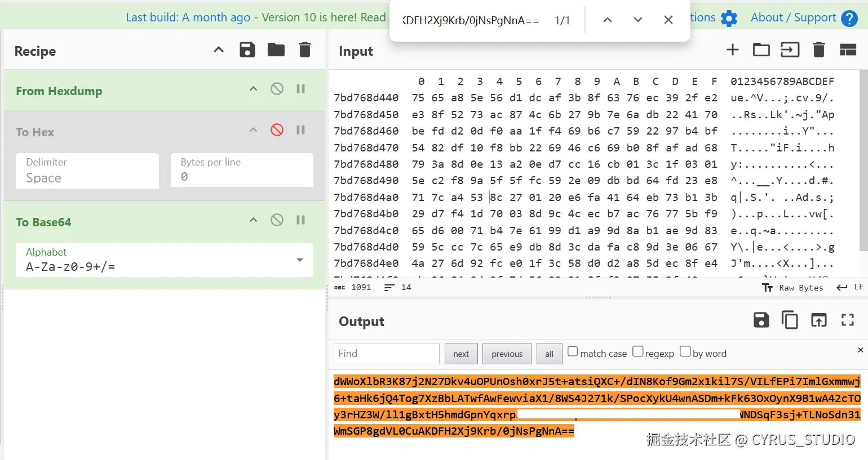Clear the recipe with the trash icon
The image size is (868, 460).
click(x=305, y=50)
